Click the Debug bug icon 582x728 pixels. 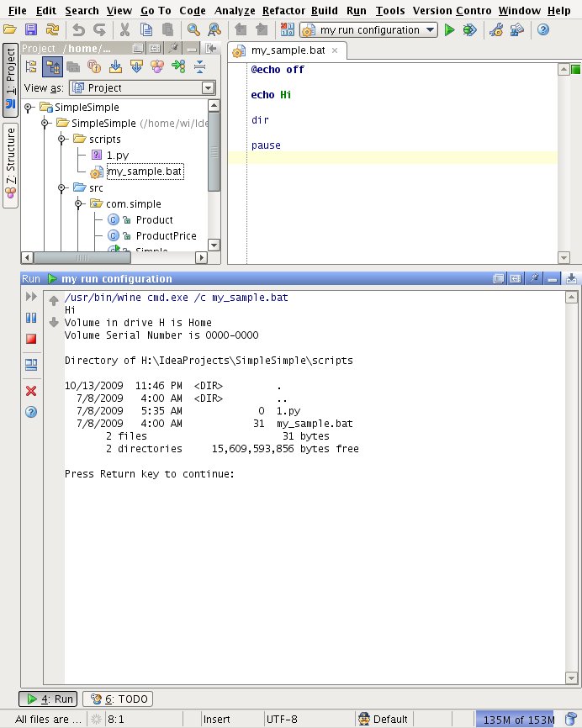pos(469,30)
